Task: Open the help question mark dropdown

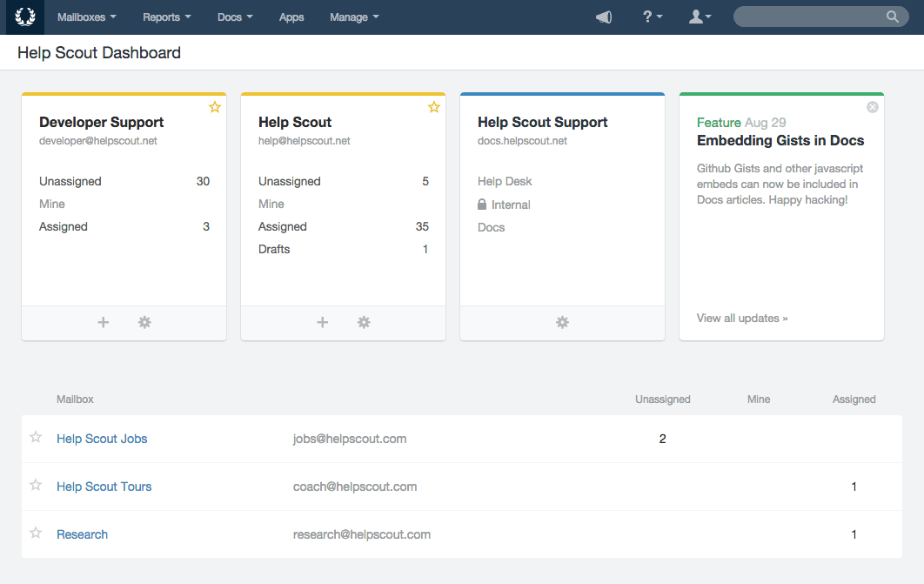Action: tap(653, 17)
